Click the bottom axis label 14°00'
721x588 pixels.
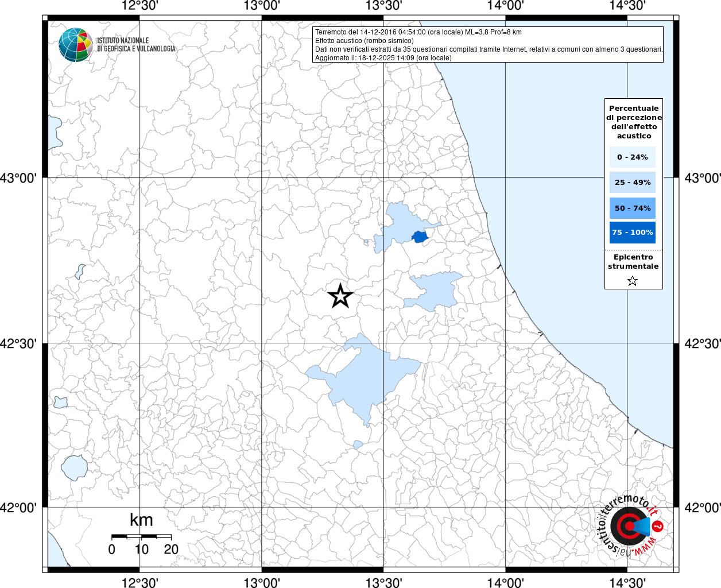pyautogui.click(x=505, y=582)
